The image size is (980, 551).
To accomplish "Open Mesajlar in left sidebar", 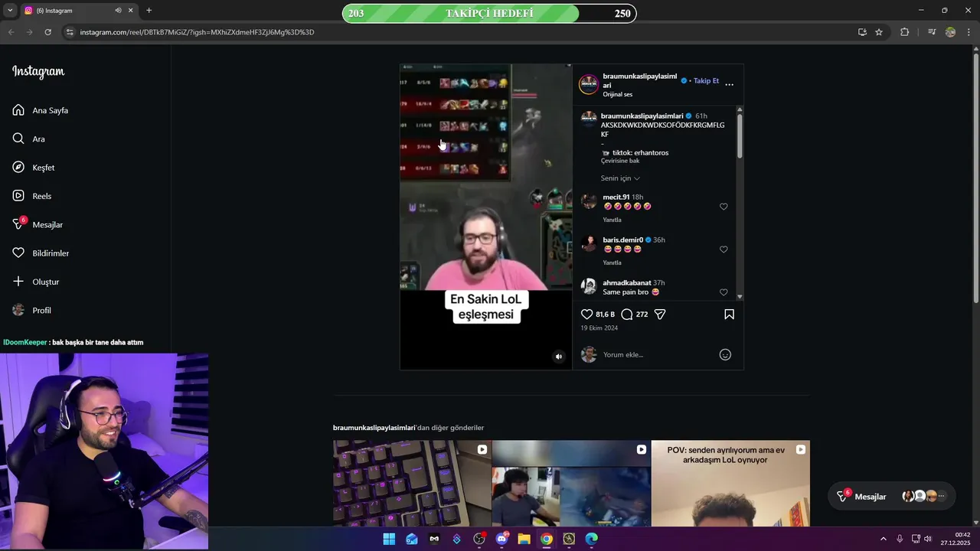I will (x=38, y=224).
